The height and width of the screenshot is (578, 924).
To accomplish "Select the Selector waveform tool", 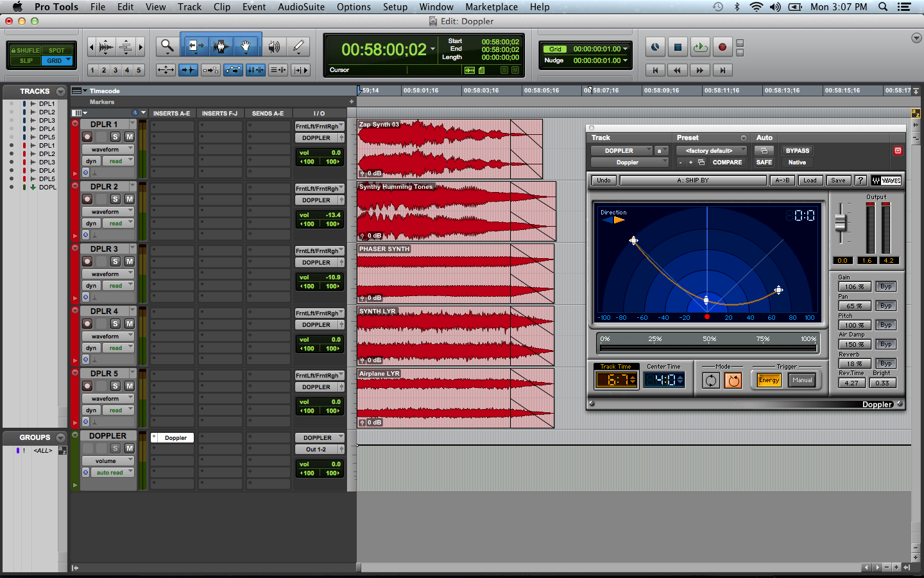I will (221, 46).
